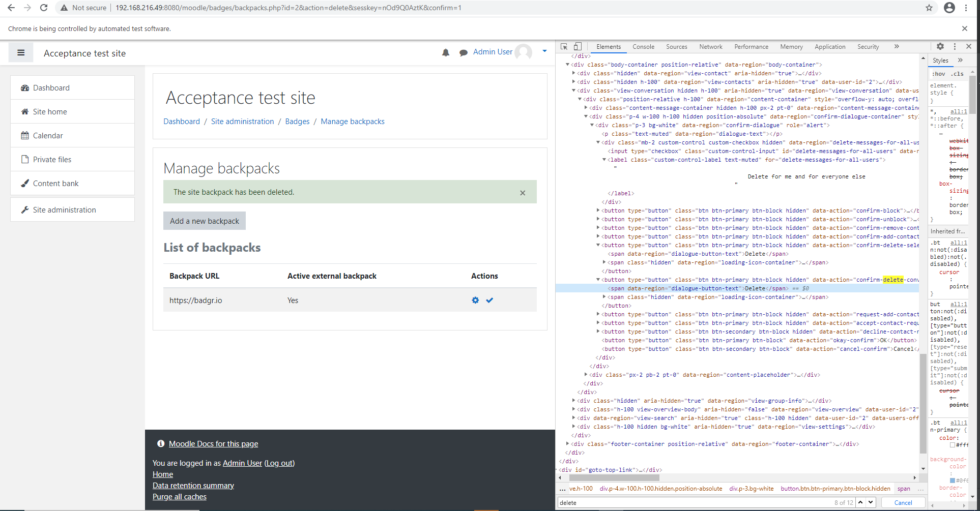The height and width of the screenshot is (511, 980).
Task: Show more DevTools tabs chevron
Action: [897, 46]
